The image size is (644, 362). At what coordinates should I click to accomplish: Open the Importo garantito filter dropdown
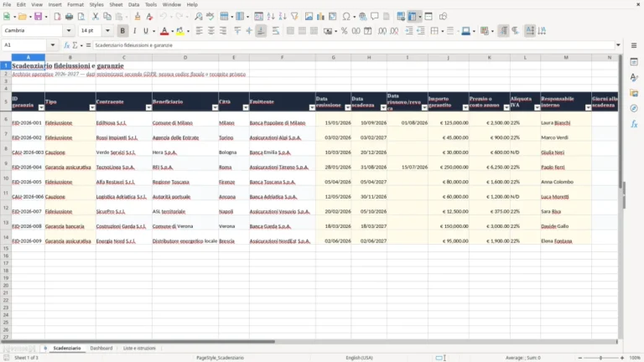click(x=465, y=107)
